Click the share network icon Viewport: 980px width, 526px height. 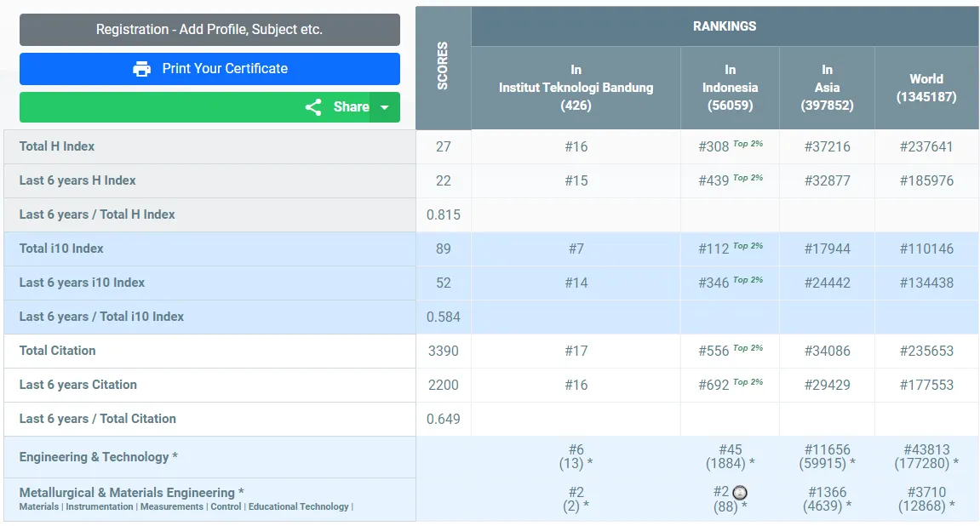pos(313,107)
